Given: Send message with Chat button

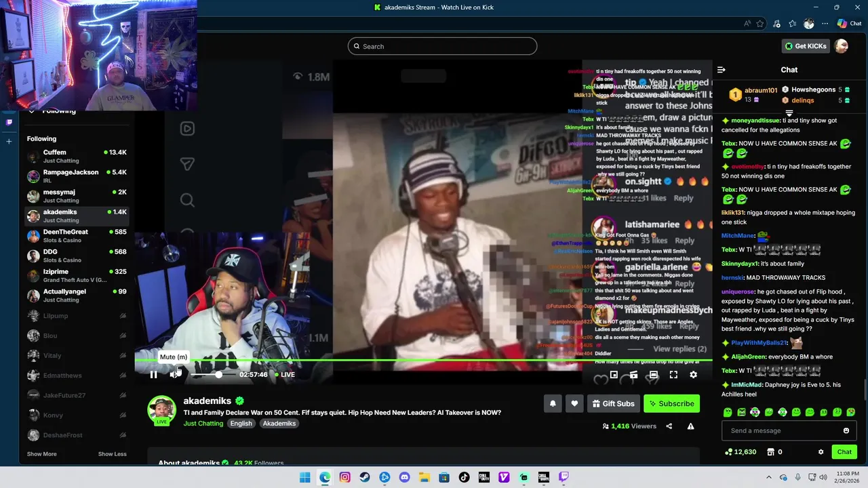Looking at the screenshot, I should pos(844,452).
